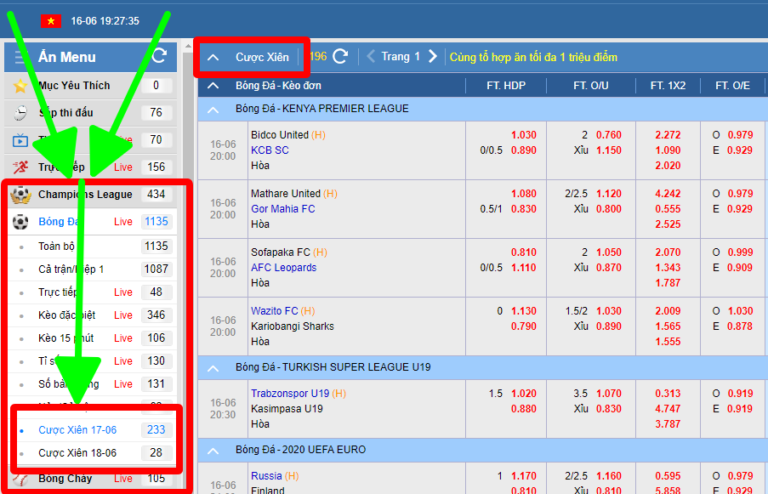Image resolution: width=768 pixels, height=494 pixels.
Task: Click the clock icon in the sidebar
Action: (19, 113)
